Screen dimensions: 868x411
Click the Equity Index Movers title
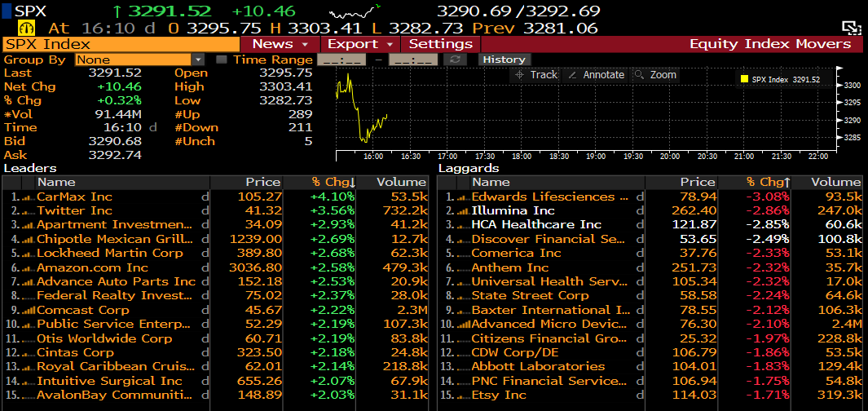pyautogui.click(x=770, y=44)
